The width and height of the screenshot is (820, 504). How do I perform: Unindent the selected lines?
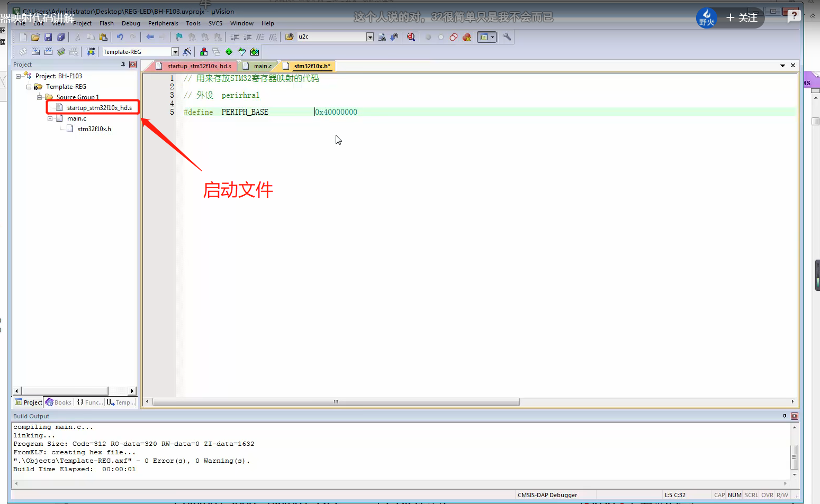[x=247, y=37]
